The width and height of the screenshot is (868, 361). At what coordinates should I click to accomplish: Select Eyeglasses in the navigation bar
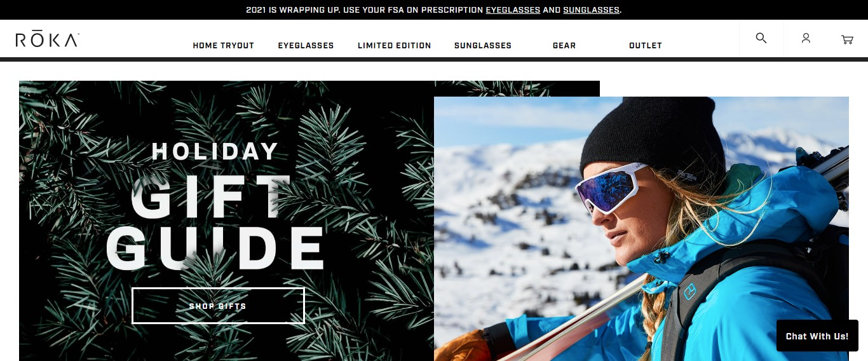tap(306, 46)
